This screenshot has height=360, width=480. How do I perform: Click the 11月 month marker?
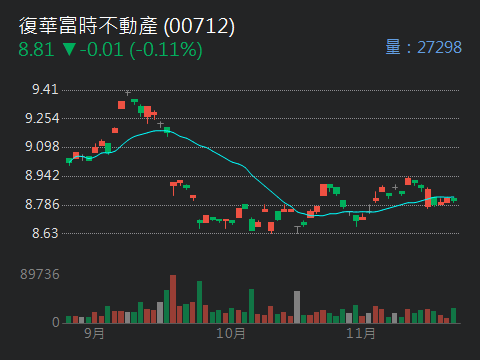pos(361,333)
